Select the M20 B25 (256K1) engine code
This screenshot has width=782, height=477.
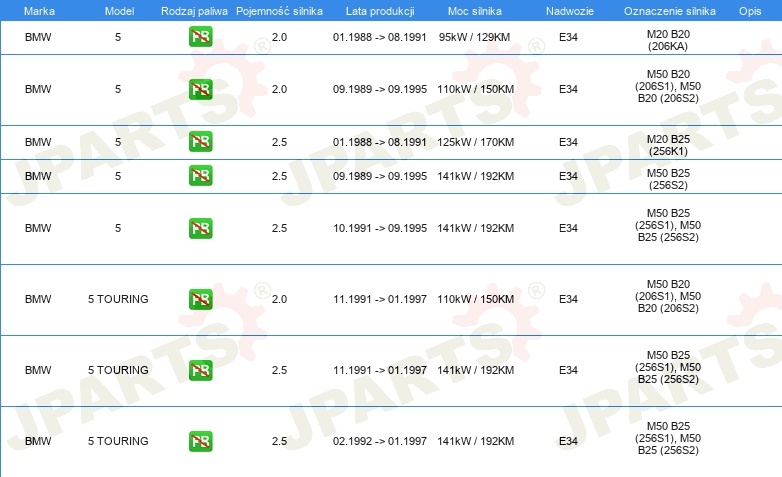click(x=668, y=145)
